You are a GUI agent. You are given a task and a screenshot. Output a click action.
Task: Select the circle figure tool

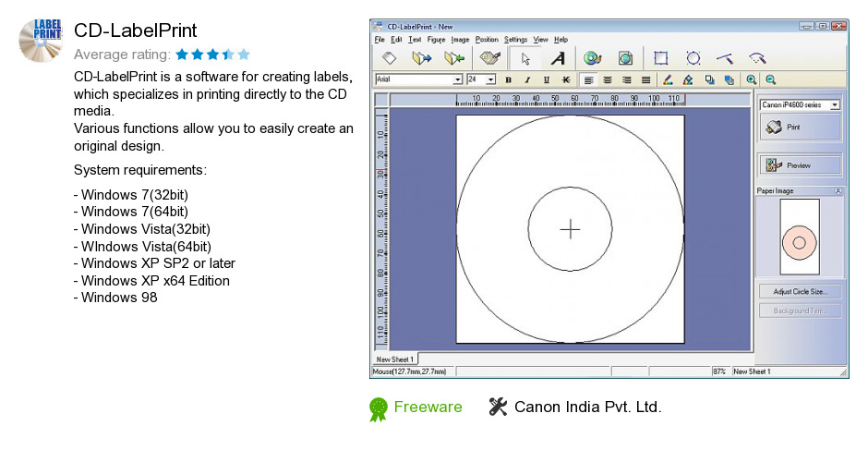(x=693, y=58)
